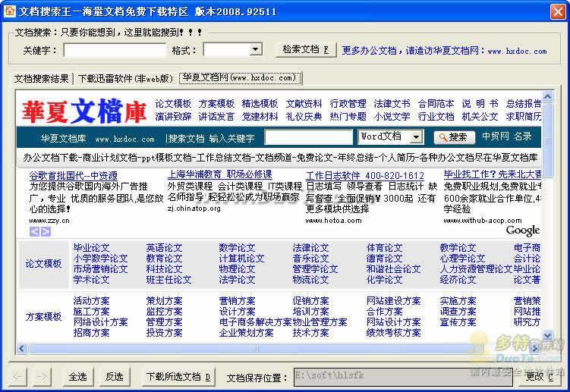Open 精选模板 nav link

point(260,104)
